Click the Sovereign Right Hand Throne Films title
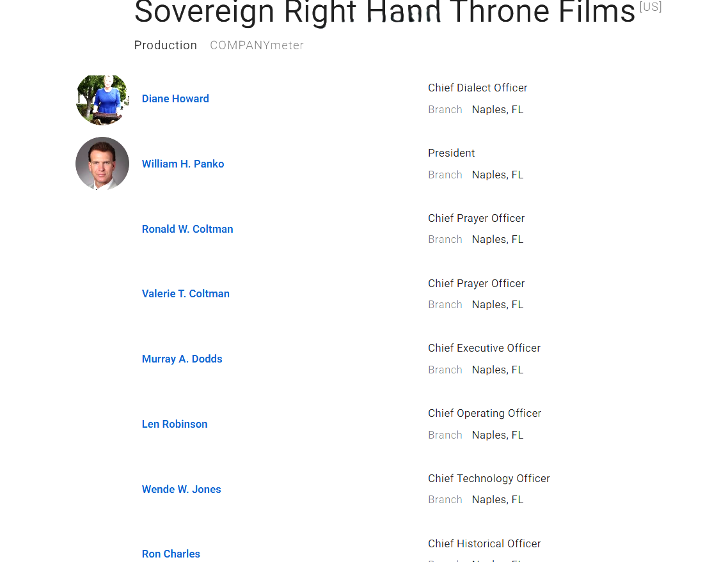Screen dimensions: 728x562 (384, 12)
